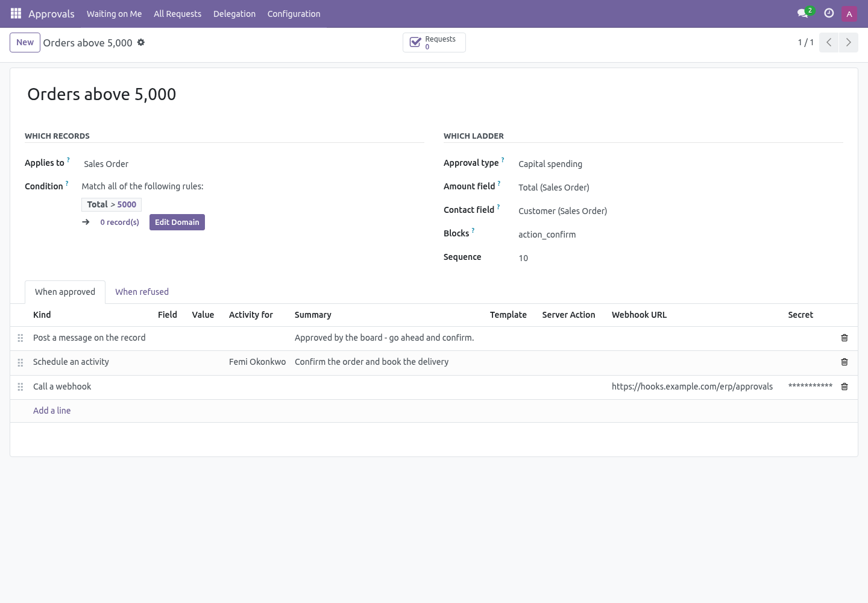This screenshot has height=603, width=868.
Task: Click 'Add a line' in the actions list
Action: 52,411
